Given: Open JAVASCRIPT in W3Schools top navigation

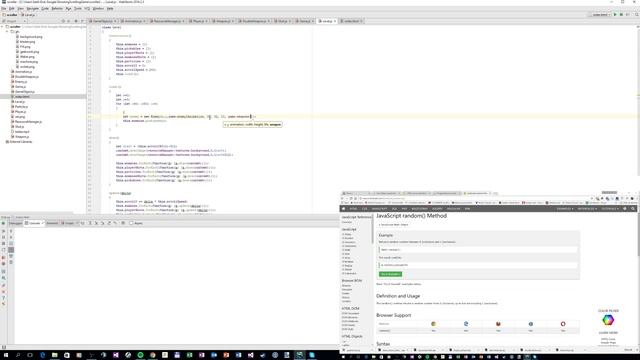Looking at the screenshot, I should tap(379, 209).
